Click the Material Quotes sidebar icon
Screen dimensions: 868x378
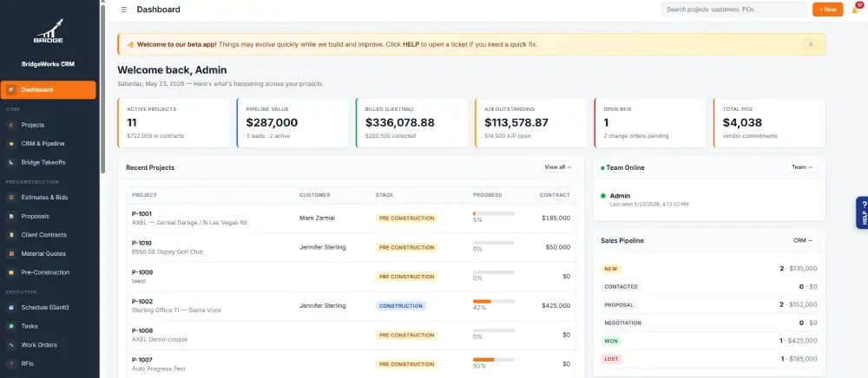pyautogui.click(x=11, y=254)
